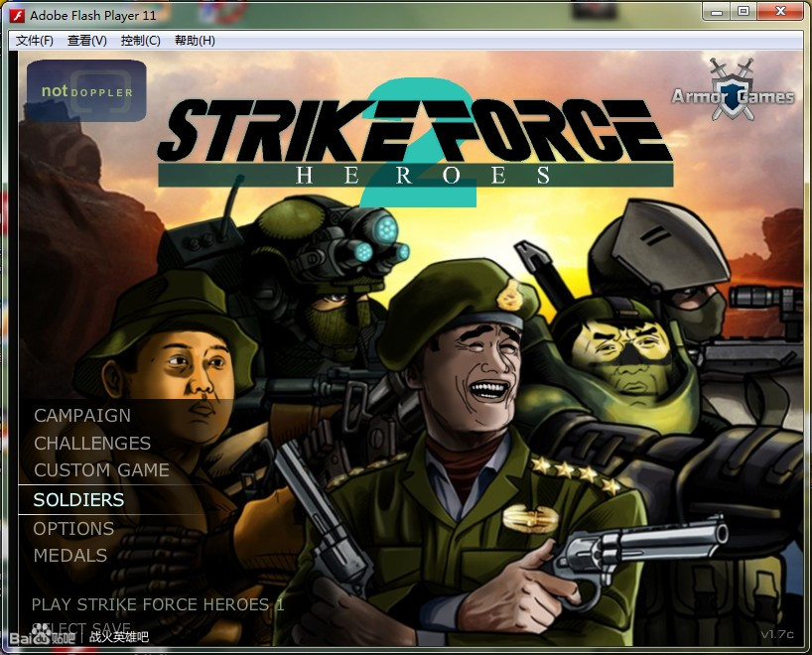Open the 查看(V) menu
This screenshot has height=655, width=812.
click(86, 41)
